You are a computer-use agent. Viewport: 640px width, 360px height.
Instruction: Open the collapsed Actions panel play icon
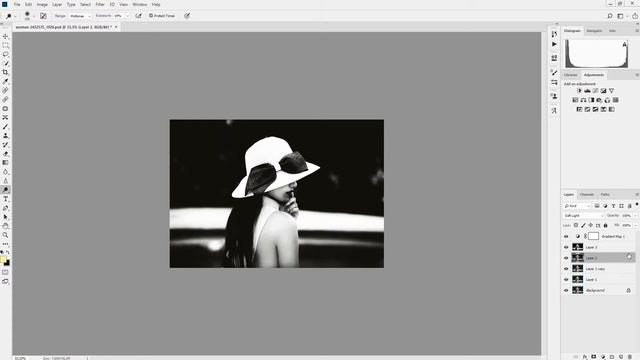click(x=554, y=44)
